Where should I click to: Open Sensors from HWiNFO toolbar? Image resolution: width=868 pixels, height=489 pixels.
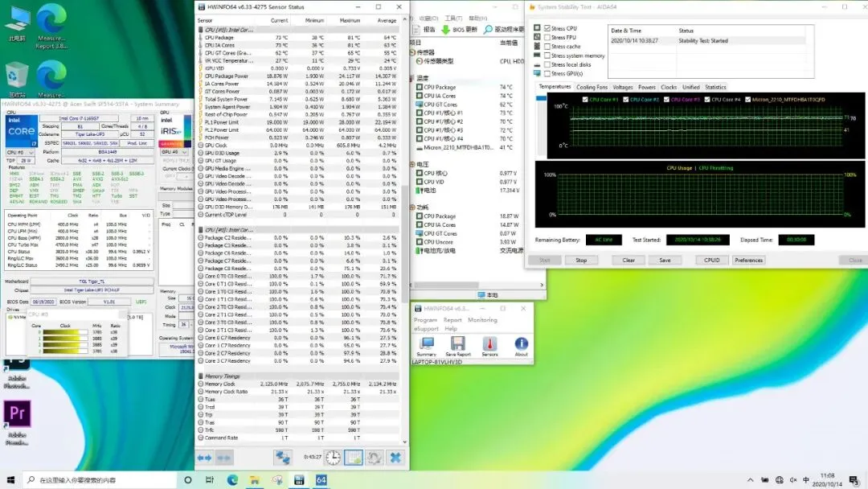489,344
